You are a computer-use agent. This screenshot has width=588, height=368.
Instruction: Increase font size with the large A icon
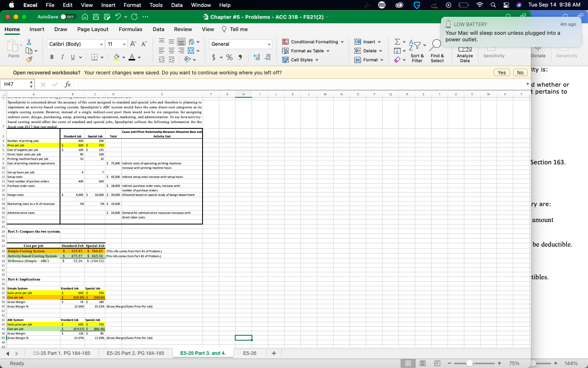(x=133, y=44)
